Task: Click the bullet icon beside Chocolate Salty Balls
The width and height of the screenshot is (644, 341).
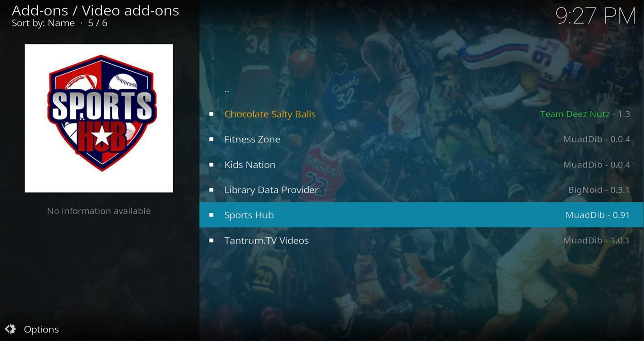Action: (211, 114)
